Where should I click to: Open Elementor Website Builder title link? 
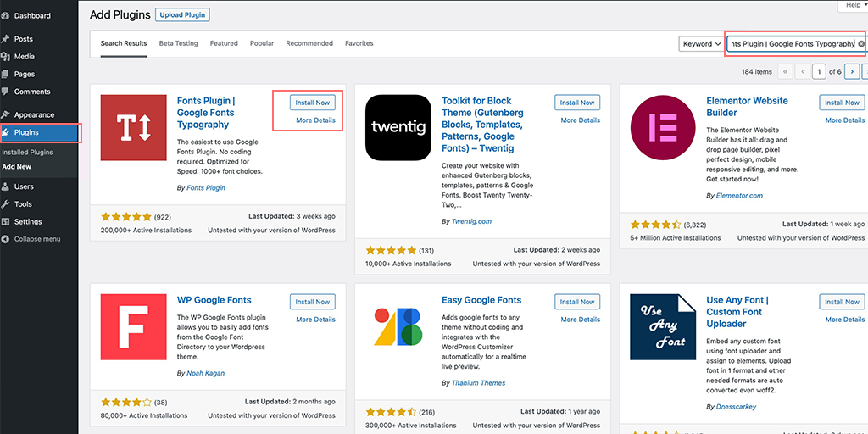click(747, 106)
